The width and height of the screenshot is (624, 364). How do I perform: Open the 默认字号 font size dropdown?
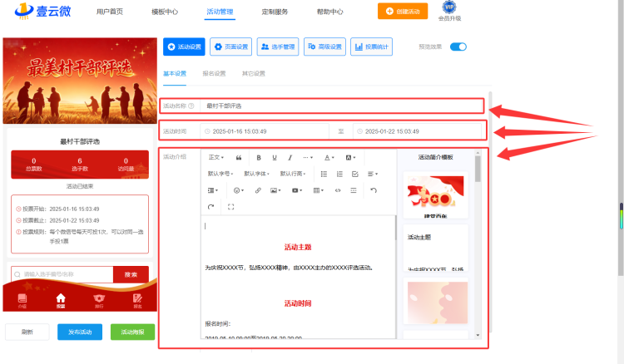click(x=220, y=174)
